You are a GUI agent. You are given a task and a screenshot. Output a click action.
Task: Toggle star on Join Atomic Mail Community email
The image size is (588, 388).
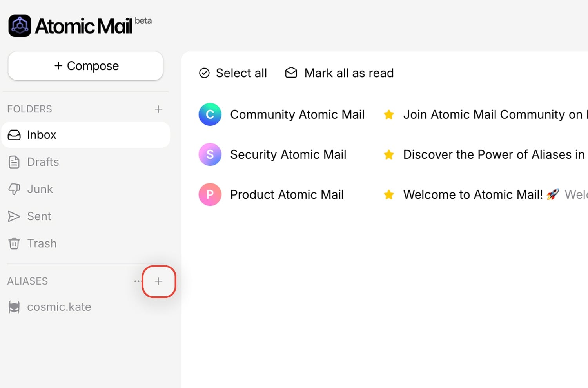[389, 114]
